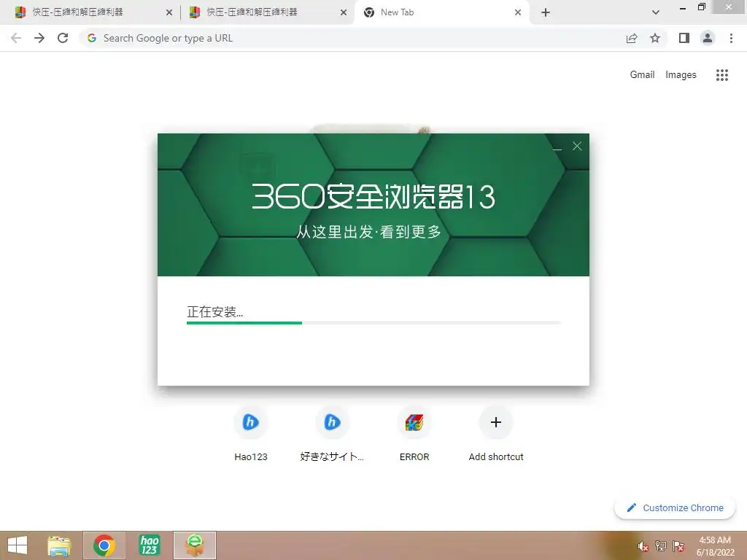
Task: Open the Chrome three-dot menu
Action: [731, 38]
